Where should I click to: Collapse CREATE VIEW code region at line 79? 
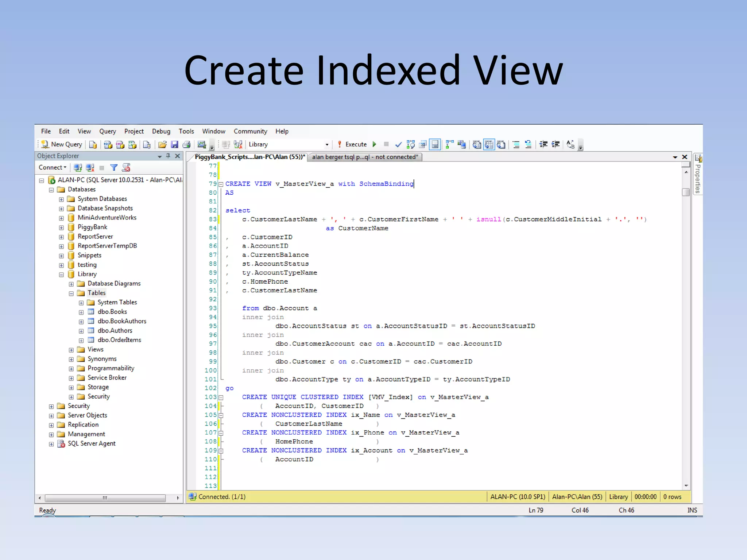tap(221, 184)
